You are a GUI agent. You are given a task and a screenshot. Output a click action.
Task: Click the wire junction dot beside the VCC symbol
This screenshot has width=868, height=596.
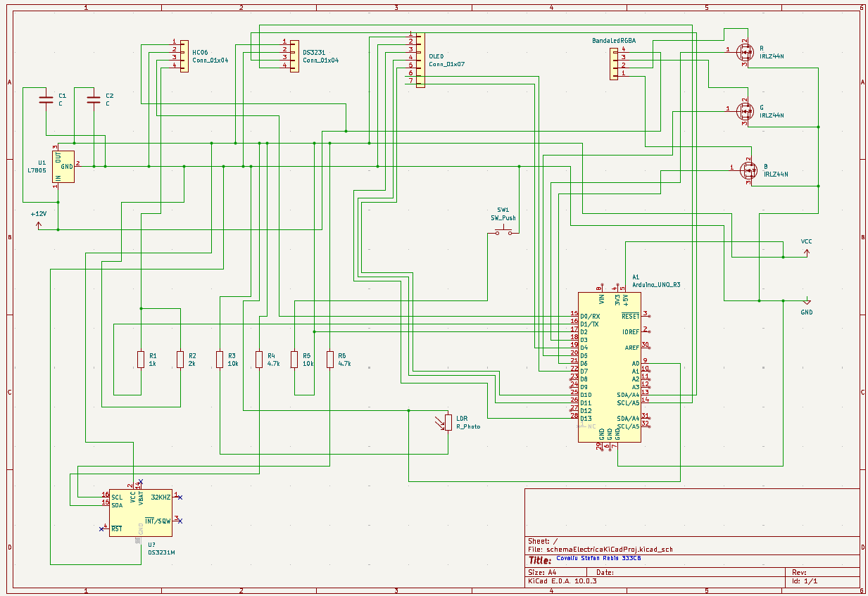pos(783,258)
